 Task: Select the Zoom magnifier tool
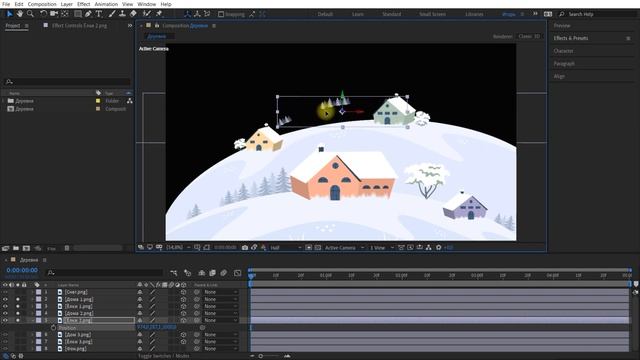tap(30, 14)
